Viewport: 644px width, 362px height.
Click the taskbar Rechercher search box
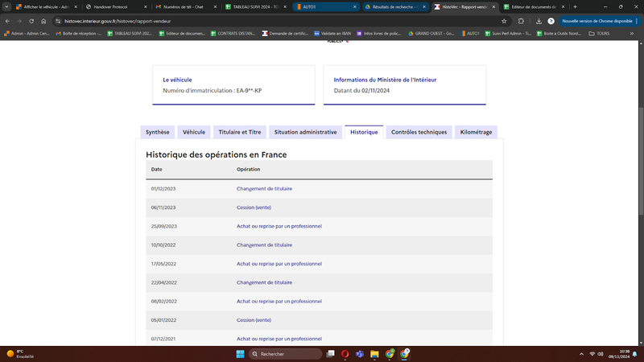(x=285, y=354)
